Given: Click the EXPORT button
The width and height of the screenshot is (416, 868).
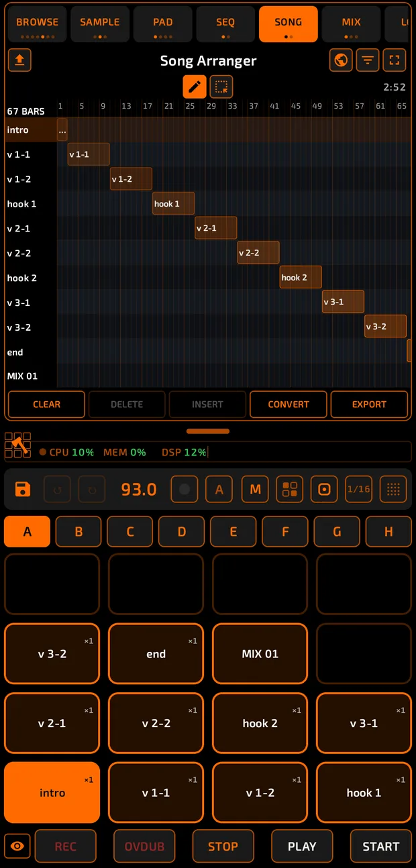Looking at the screenshot, I should click(x=369, y=404).
